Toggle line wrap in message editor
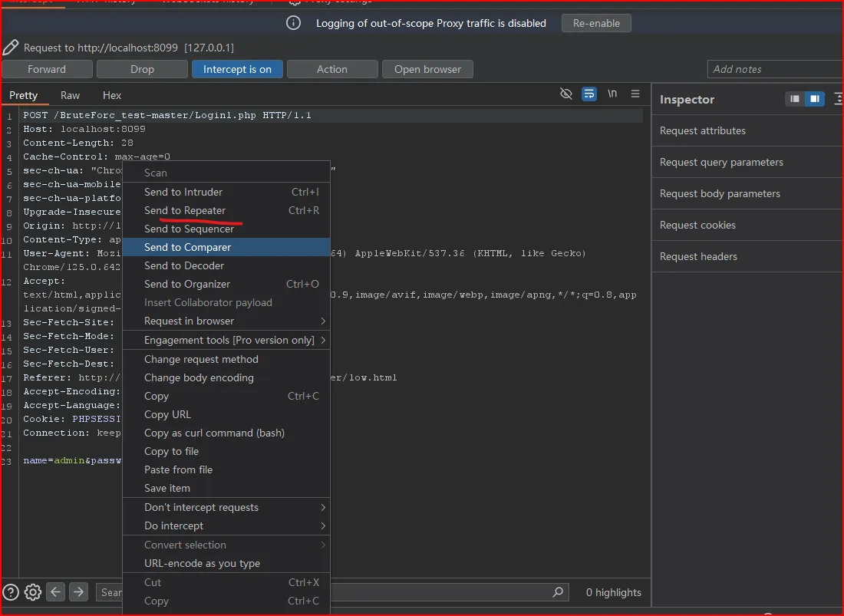 point(589,94)
